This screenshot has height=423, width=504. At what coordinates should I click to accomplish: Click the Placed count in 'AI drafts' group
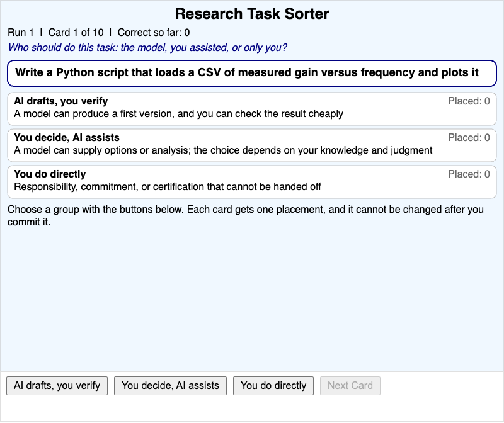469,101
